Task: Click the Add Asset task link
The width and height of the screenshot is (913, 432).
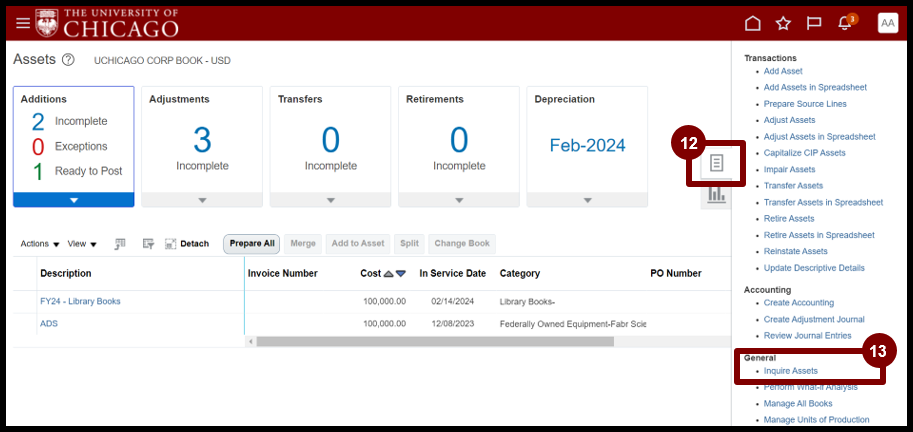Action: (x=783, y=71)
